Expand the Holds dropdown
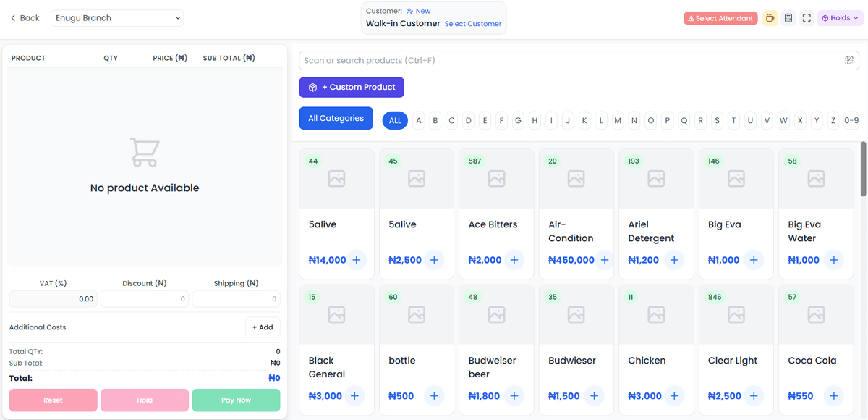This screenshot has height=420, width=868. [840, 18]
